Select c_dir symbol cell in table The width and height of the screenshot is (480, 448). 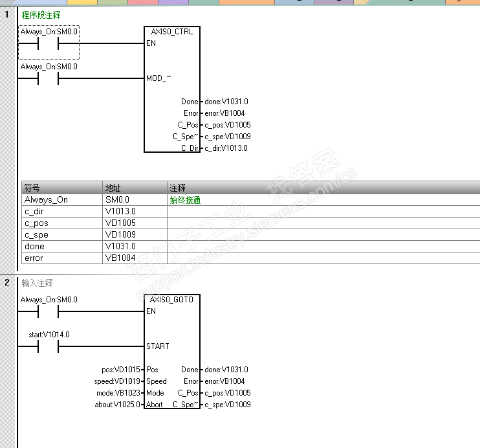click(x=62, y=212)
